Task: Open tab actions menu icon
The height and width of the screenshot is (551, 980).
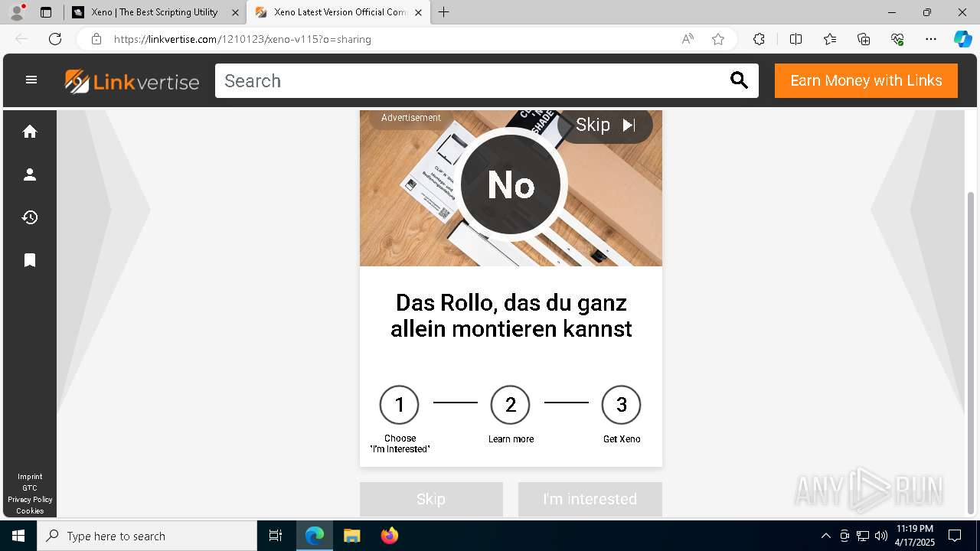Action: (46, 12)
